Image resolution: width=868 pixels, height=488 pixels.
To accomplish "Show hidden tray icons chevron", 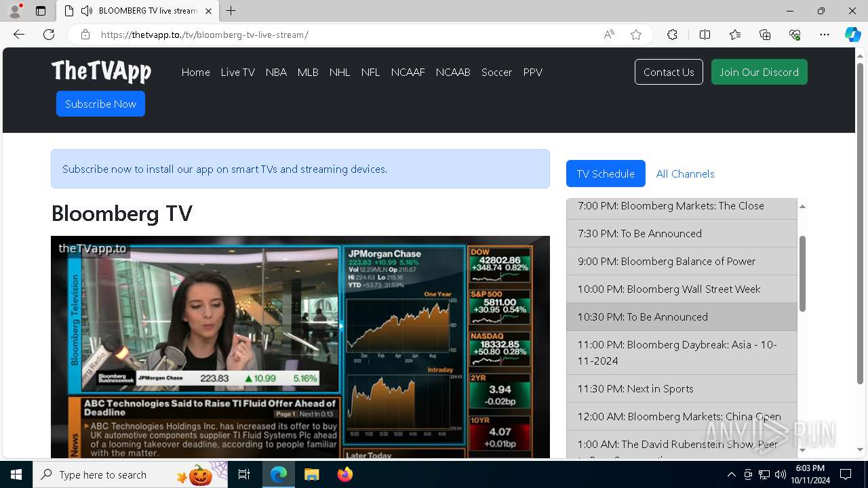I will (x=731, y=474).
